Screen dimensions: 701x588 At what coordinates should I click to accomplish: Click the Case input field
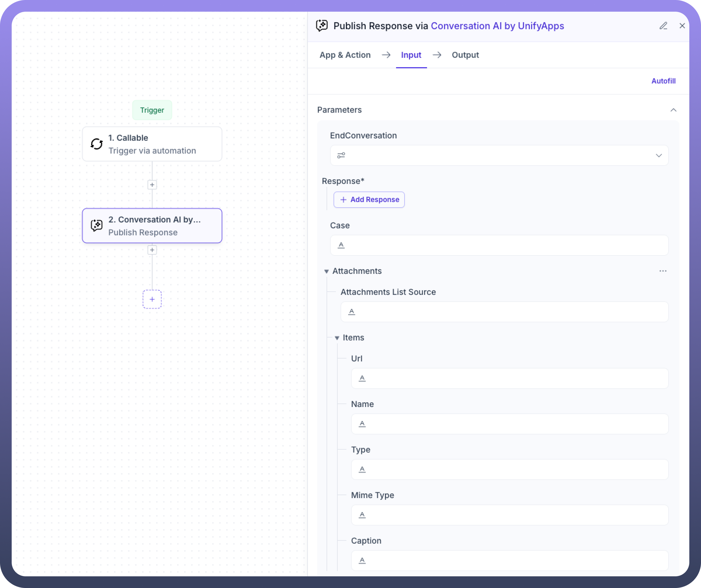(x=499, y=245)
